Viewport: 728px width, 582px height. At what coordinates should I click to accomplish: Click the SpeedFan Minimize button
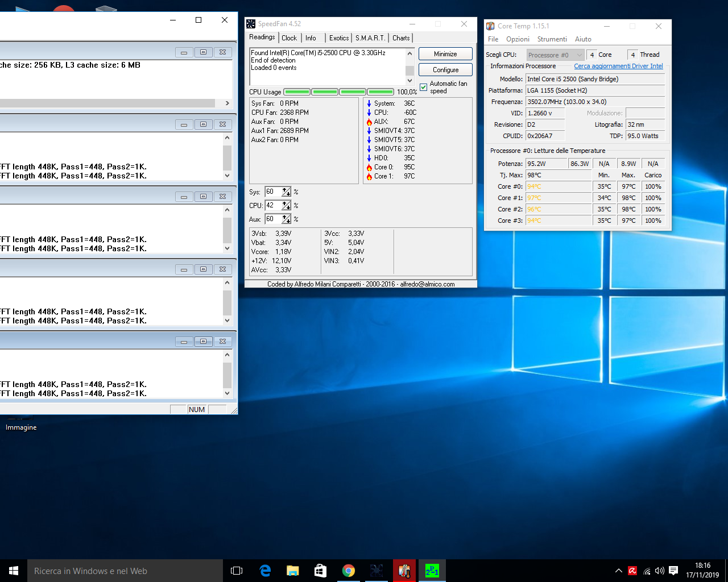[445, 54]
